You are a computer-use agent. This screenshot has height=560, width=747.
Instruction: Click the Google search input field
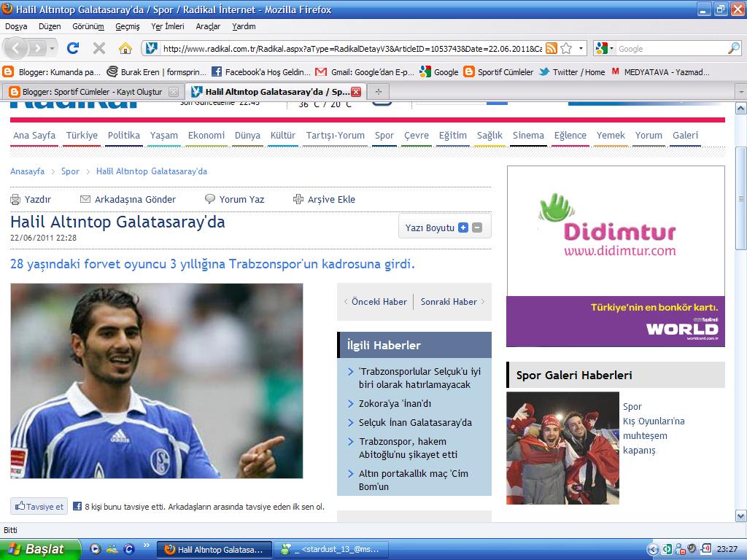click(671, 49)
